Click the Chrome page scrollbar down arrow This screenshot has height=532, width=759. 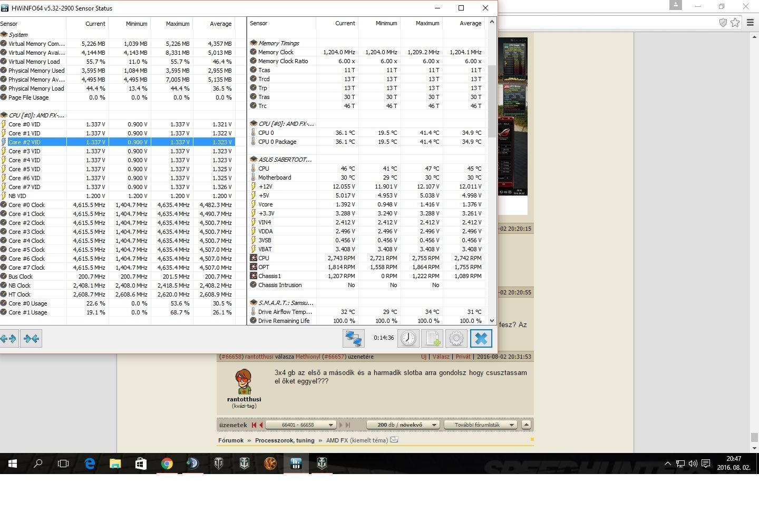tap(754, 448)
